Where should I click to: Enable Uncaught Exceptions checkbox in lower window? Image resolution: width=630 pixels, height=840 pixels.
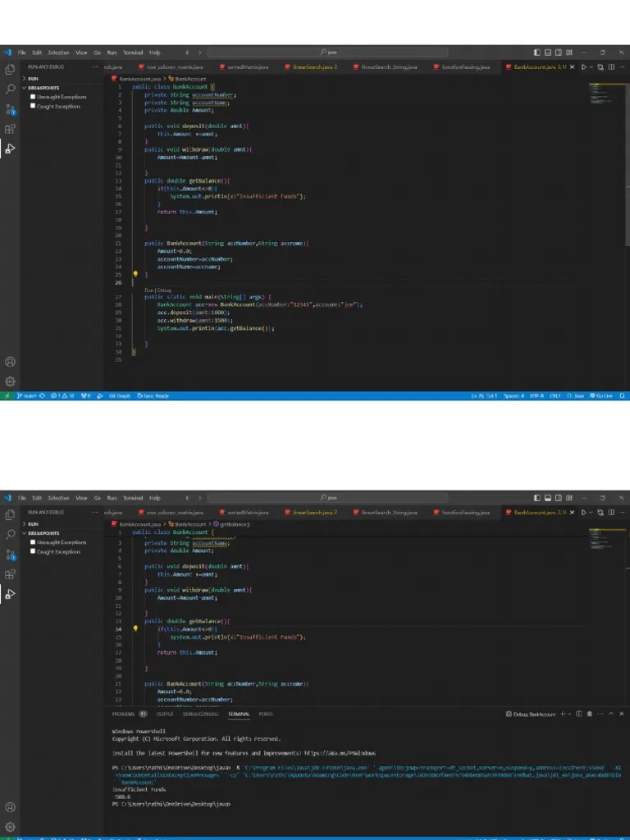(33, 542)
